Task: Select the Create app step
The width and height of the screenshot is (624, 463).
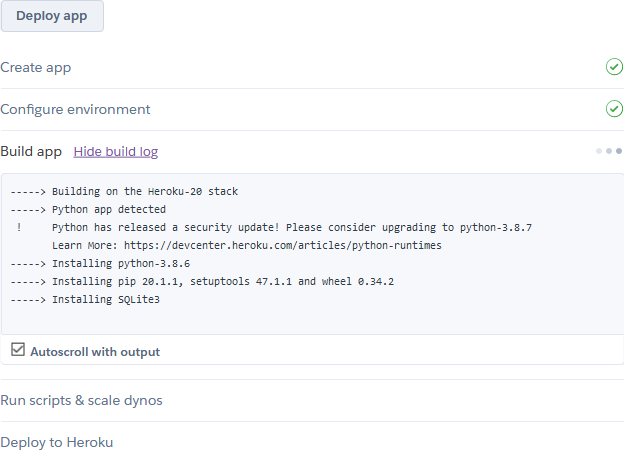Action: 36,67
